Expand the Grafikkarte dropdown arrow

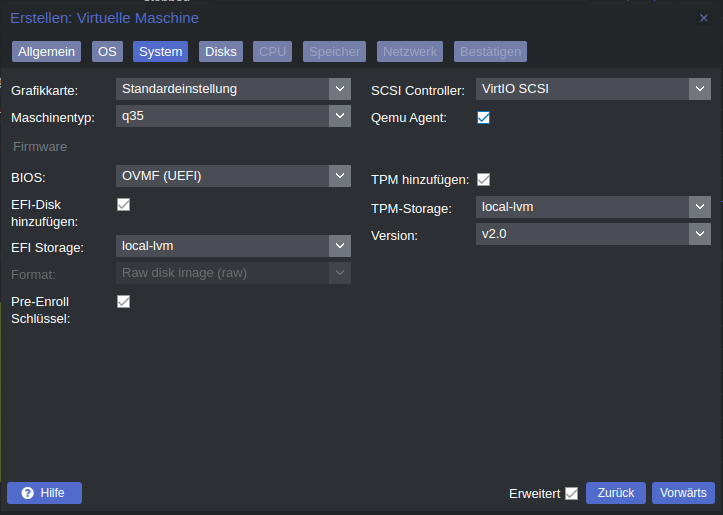point(340,89)
